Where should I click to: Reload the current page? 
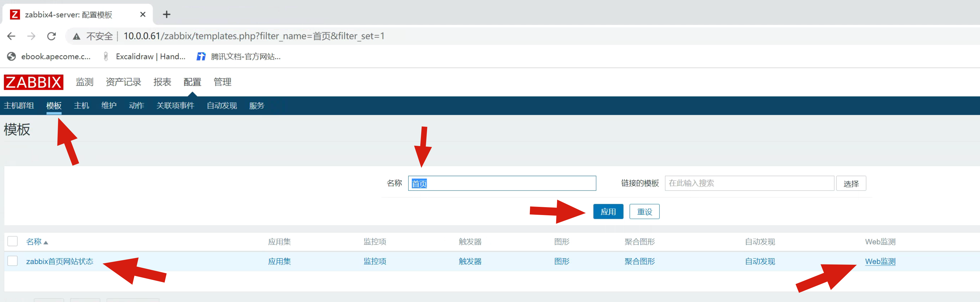click(51, 36)
